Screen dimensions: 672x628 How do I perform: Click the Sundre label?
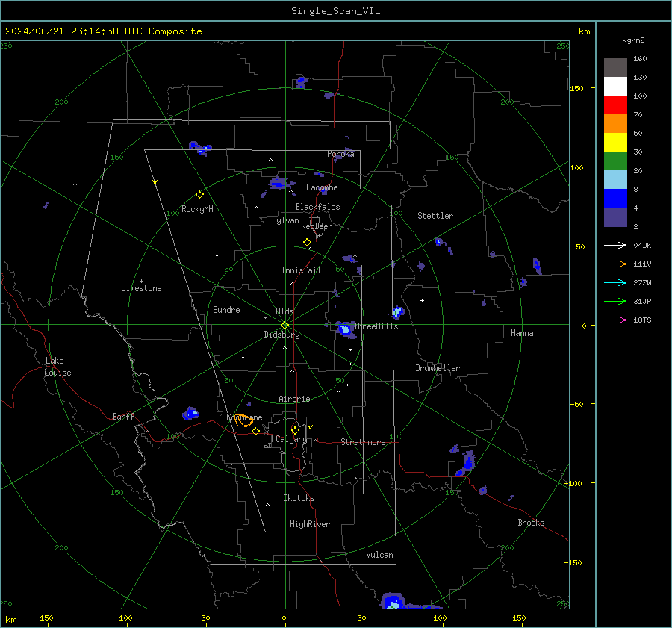coord(226,310)
